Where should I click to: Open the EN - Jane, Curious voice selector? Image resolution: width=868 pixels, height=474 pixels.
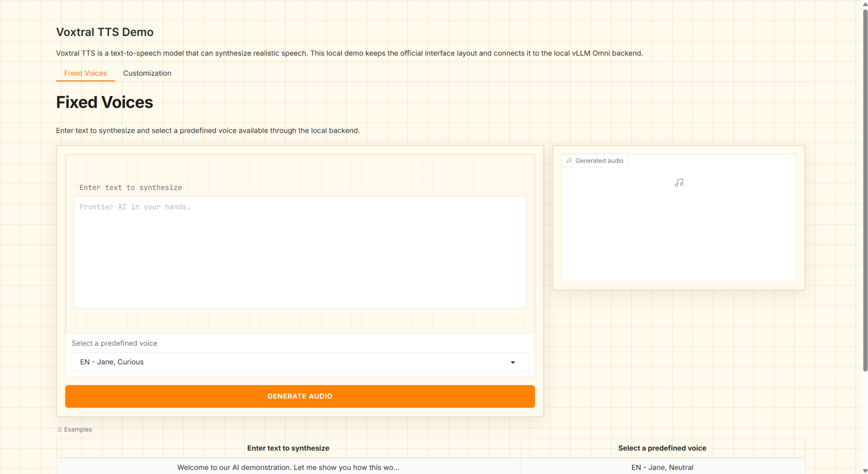(x=289, y=362)
